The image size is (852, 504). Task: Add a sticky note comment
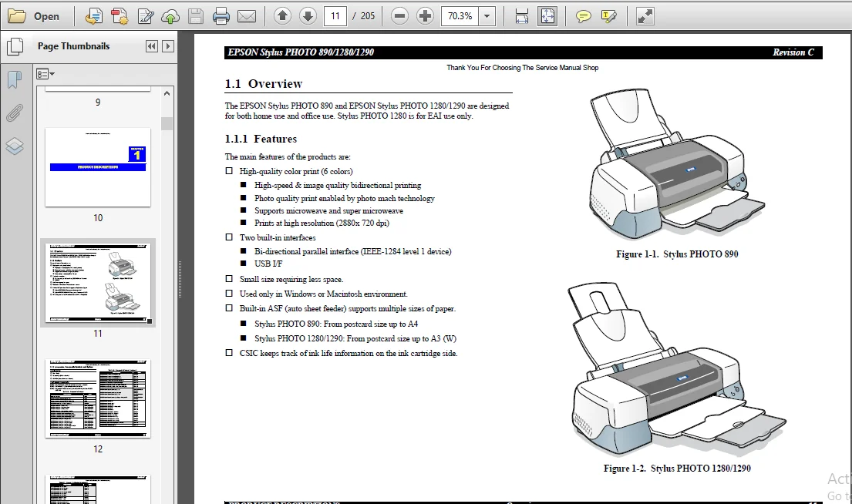[x=584, y=16]
